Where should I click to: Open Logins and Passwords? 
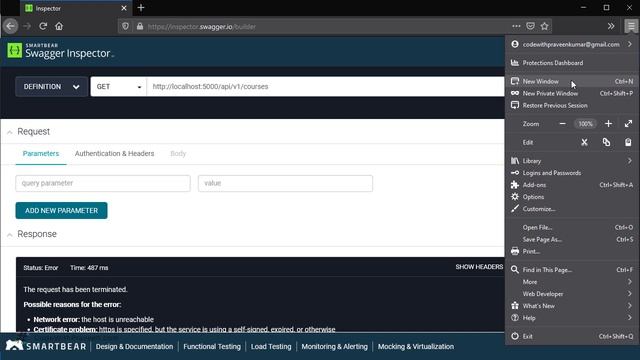572,173
